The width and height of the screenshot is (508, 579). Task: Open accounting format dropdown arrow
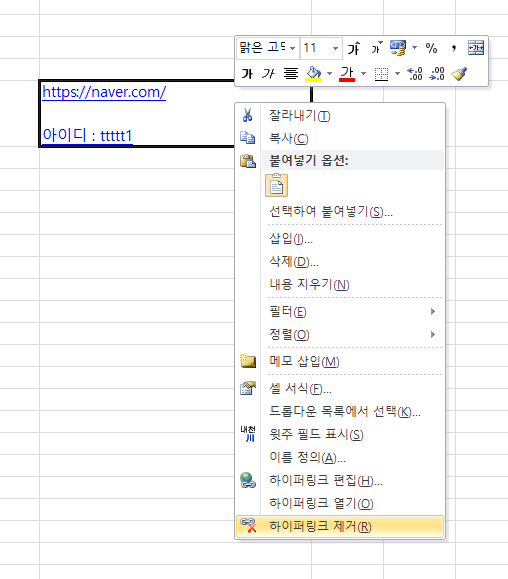(414, 48)
